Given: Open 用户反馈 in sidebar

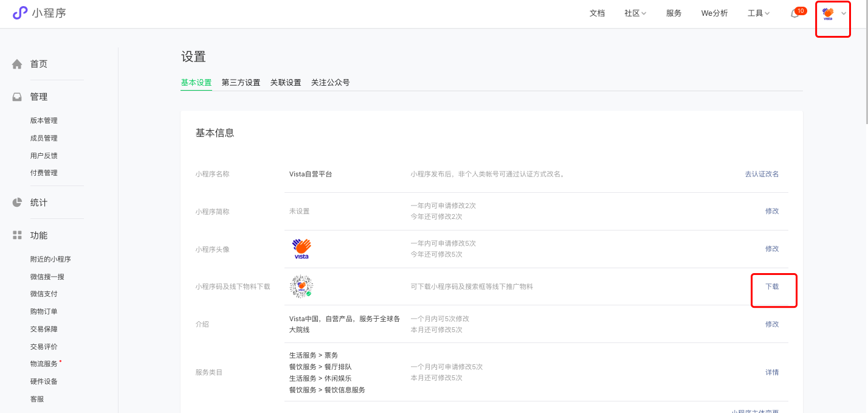Looking at the screenshot, I should [x=44, y=156].
